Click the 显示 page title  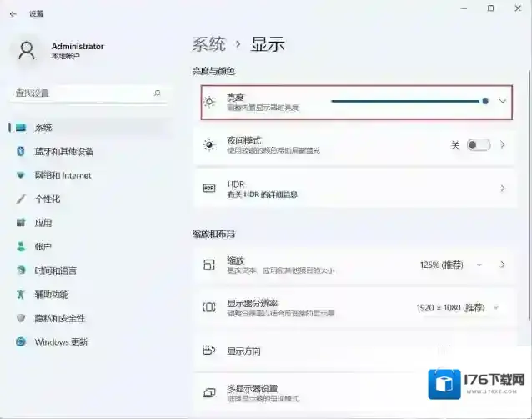tap(268, 44)
